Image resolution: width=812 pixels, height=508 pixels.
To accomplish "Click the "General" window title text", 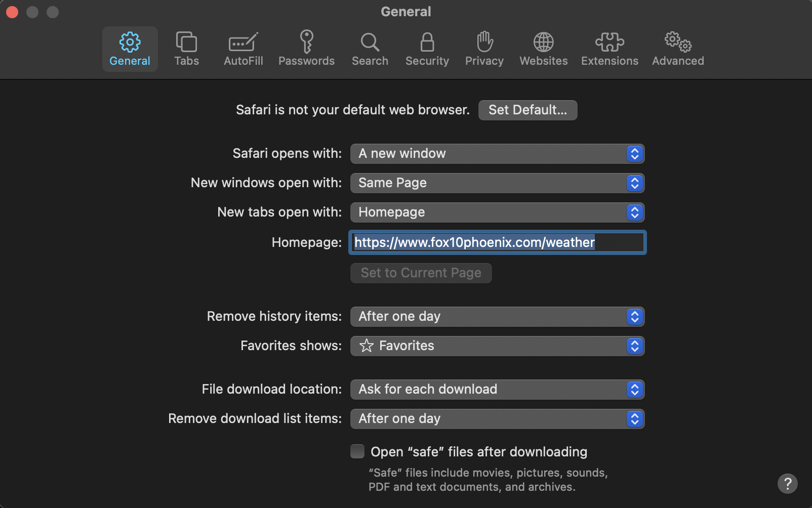I will click(406, 12).
